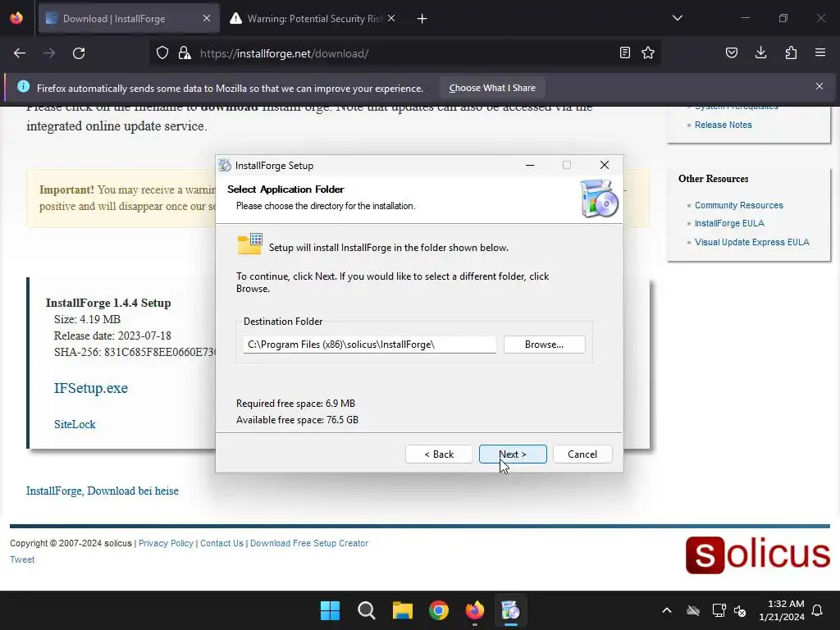Dismiss the Firefox data notification bar
The height and width of the screenshot is (630, 840).
pos(819,86)
